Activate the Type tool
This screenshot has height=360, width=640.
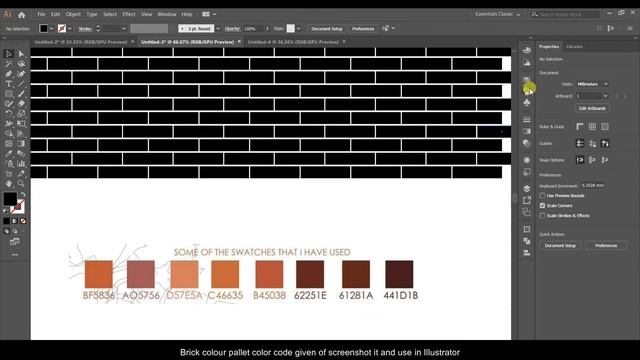[x=8, y=84]
